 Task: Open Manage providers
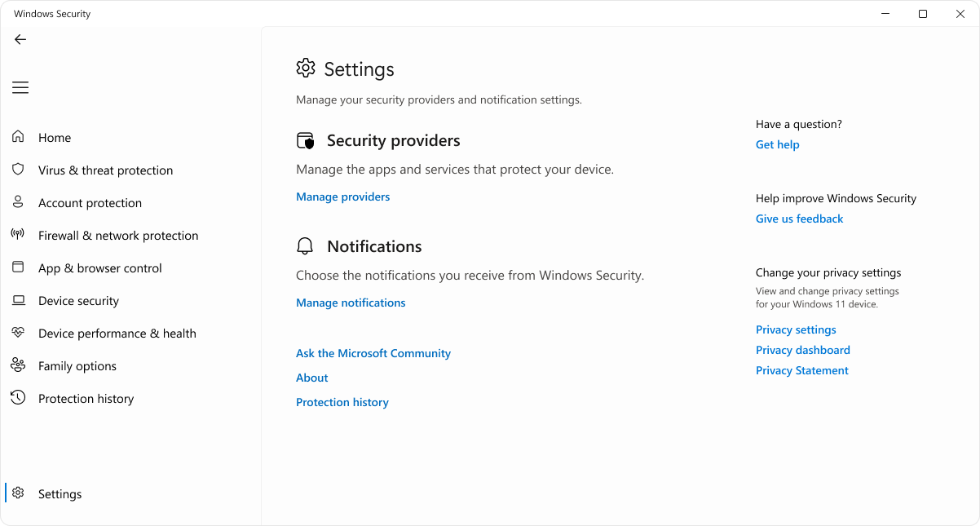[342, 197]
